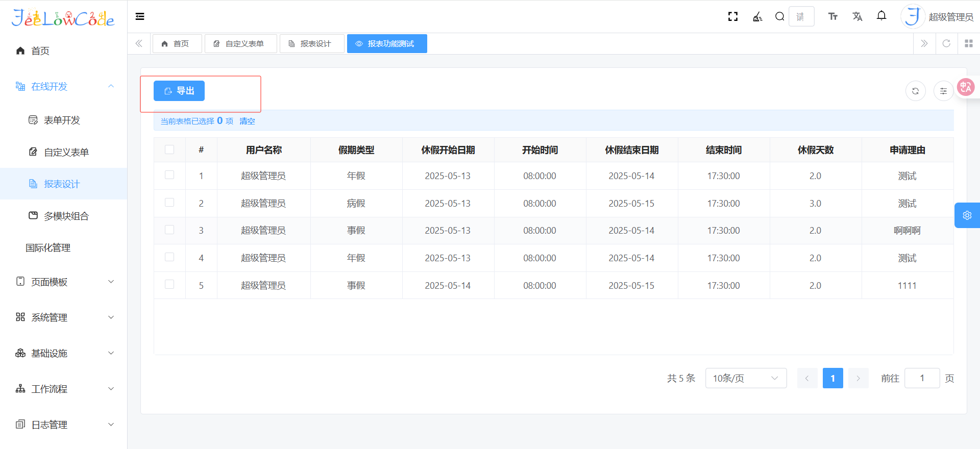Enter fullscreen mode via top bar icon
Viewport: 980px width, 449px height.
pos(733,16)
